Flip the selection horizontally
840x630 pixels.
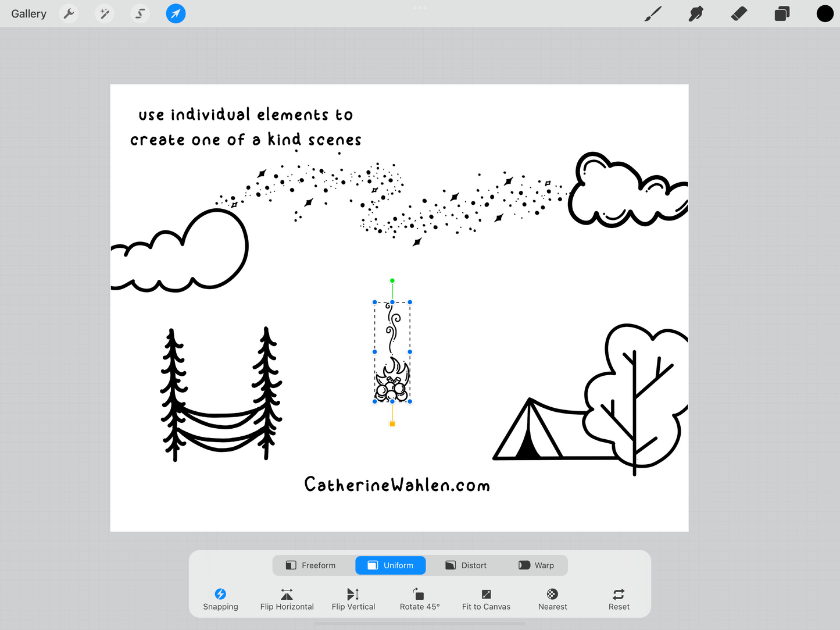click(x=287, y=599)
